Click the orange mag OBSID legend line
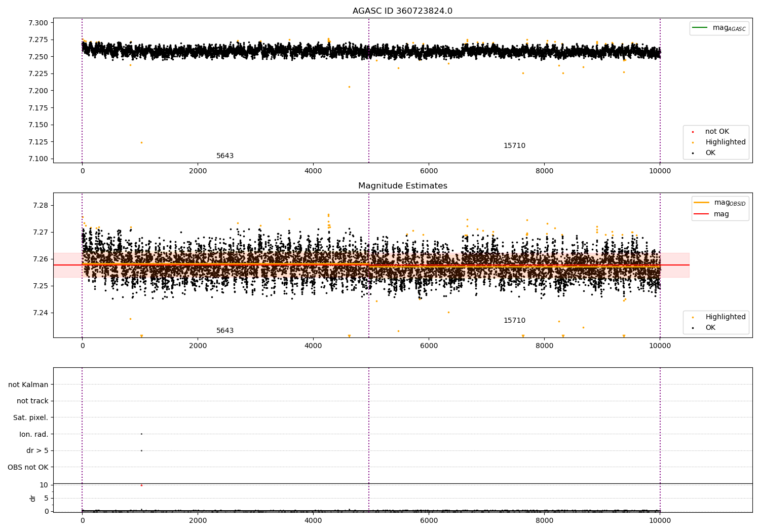Screen dimensions: 760x532 coord(701,202)
